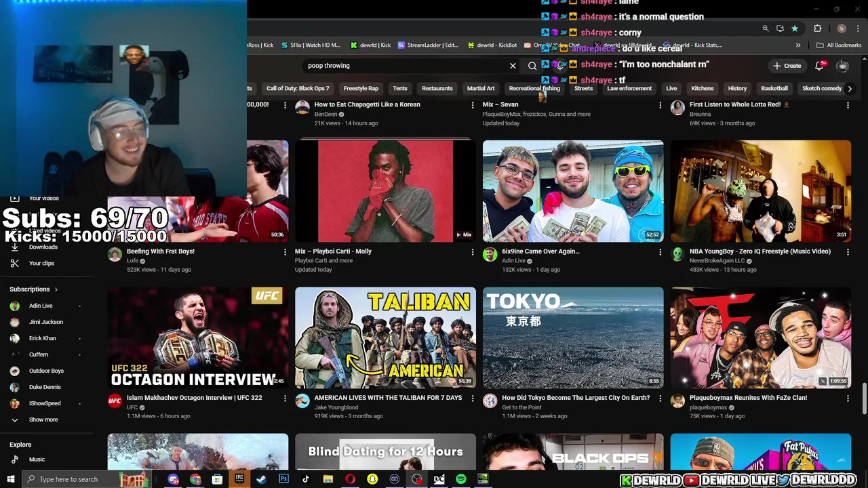The width and height of the screenshot is (868, 488).
Task: Select the Kitchens filter chip
Action: coord(702,88)
